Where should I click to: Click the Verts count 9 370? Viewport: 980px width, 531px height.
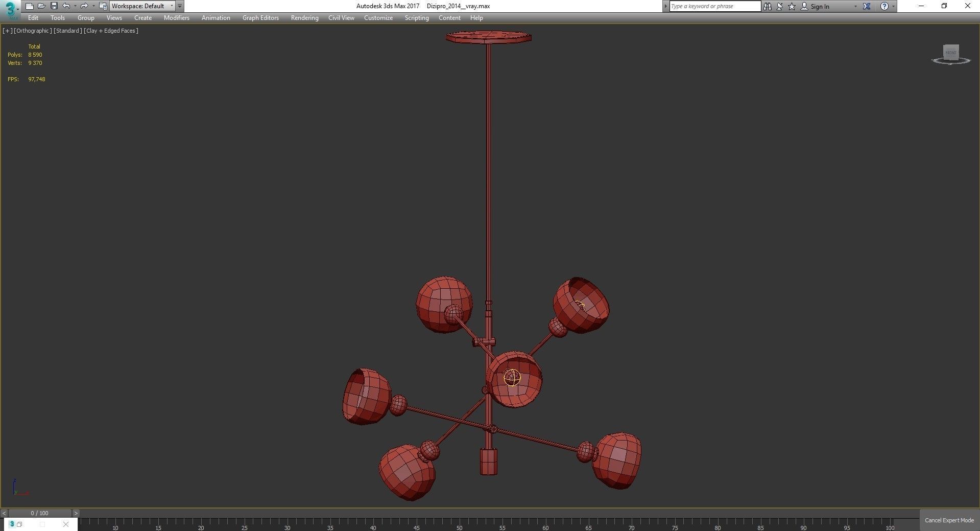(35, 63)
